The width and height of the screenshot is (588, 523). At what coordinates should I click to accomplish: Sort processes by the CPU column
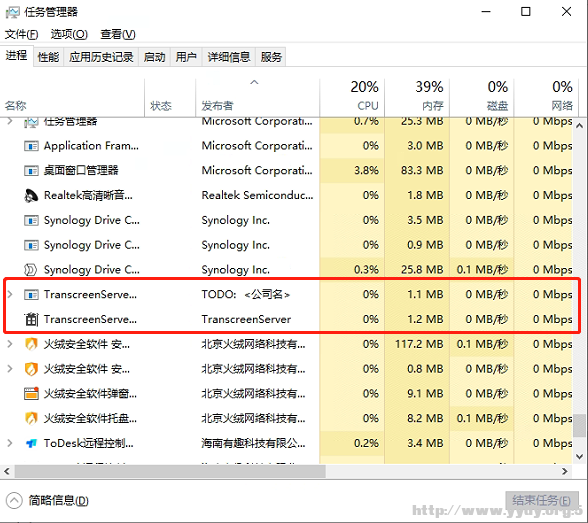click(x=352, y=97)
